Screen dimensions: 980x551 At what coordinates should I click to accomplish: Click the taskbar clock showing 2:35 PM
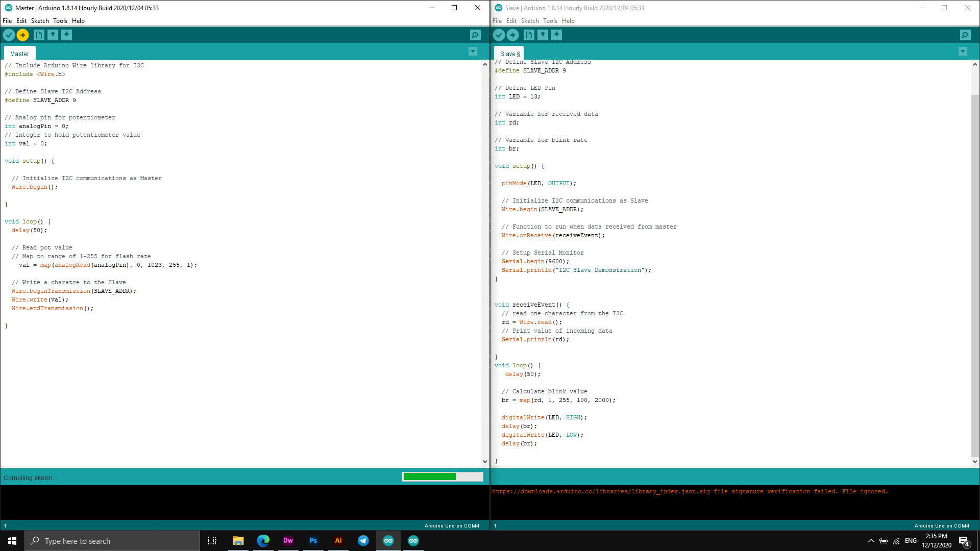936,541
